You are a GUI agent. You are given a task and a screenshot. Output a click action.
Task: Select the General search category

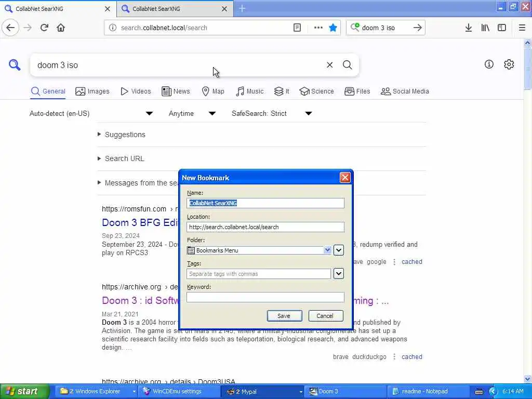(x=48, y=91)
